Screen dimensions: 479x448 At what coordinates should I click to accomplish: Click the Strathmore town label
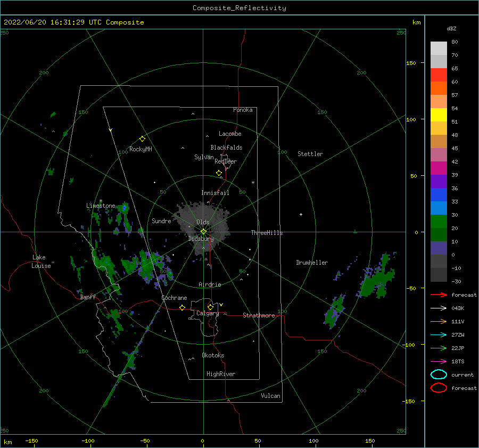pyautogui.click(x=259, y=315)
